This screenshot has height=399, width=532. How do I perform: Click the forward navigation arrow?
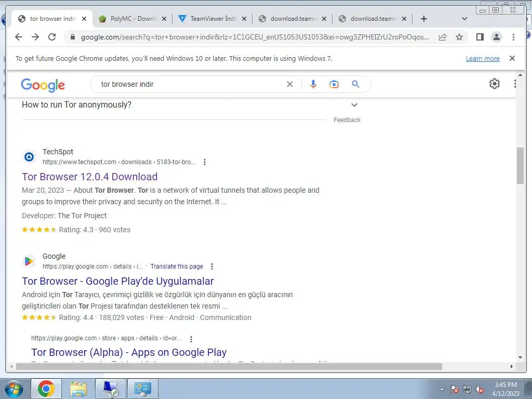(x=35, y=37)
